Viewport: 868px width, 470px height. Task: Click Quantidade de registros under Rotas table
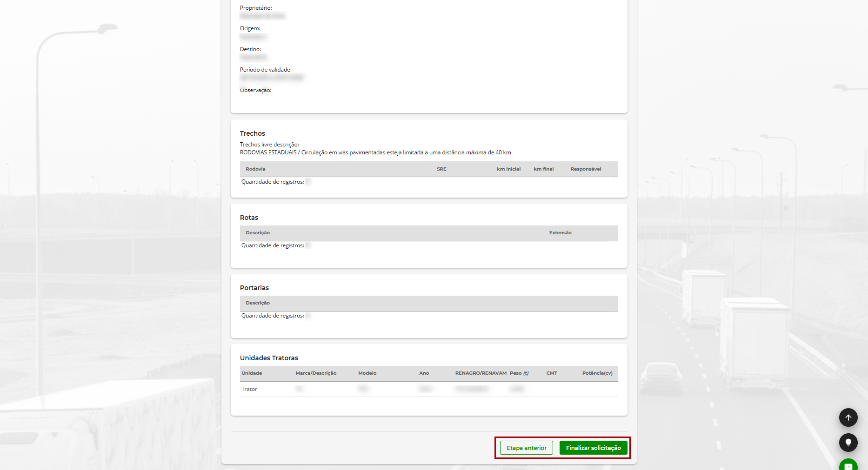coord(273,245)
